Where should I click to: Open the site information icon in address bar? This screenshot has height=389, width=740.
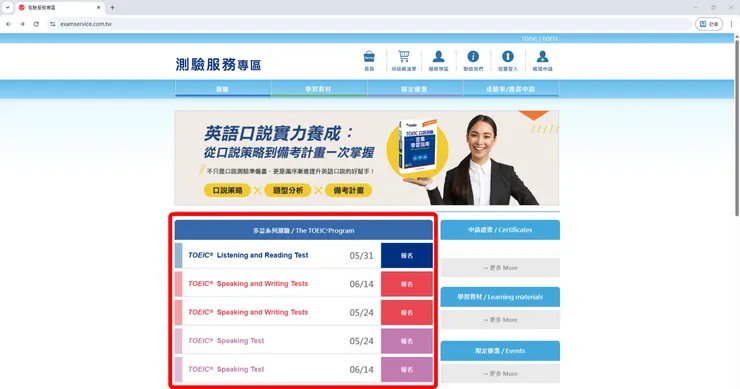pyautogui.click(x=52, y=24)
